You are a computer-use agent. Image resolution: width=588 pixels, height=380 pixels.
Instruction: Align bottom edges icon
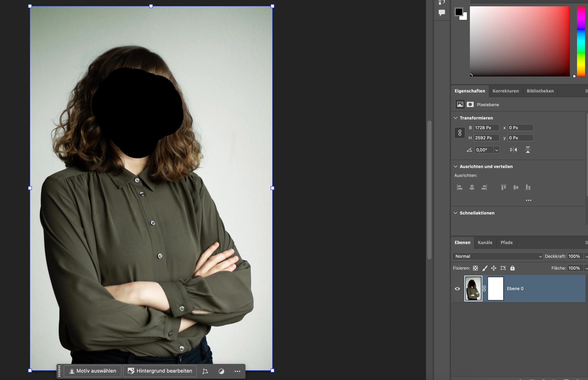coord(528,187)
